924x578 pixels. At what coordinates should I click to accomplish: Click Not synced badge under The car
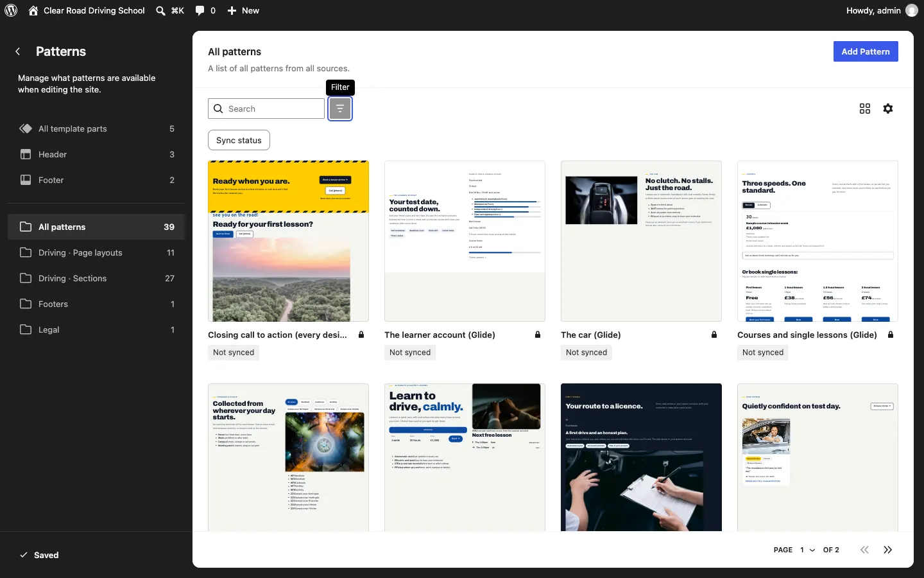pyautogui.click(x=586, y=353)
